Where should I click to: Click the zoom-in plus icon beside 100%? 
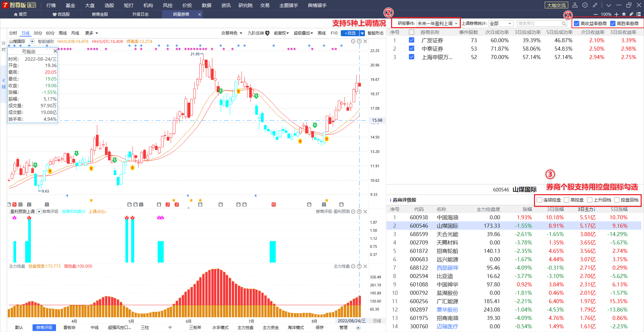(x=616, y=14)
